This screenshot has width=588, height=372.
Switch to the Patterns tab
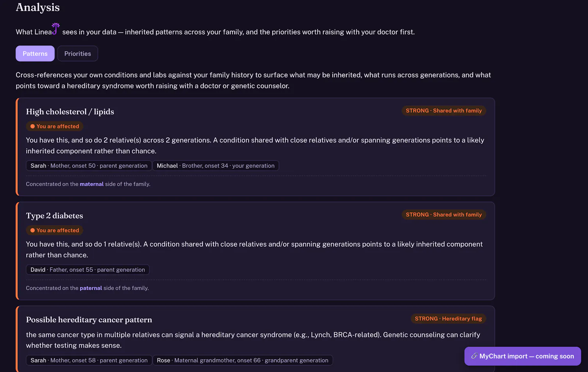coord(35,54)
